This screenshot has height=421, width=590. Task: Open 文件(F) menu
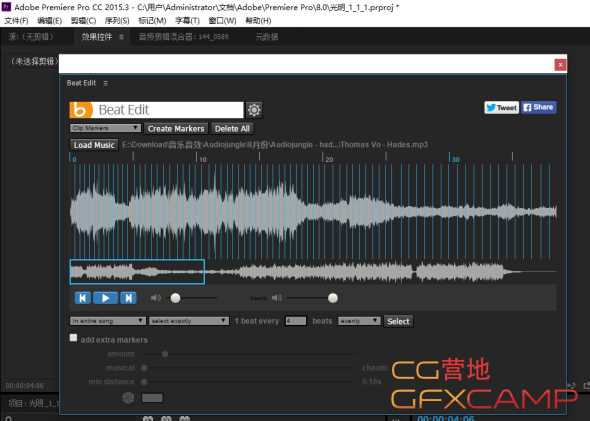click(16, 21)
